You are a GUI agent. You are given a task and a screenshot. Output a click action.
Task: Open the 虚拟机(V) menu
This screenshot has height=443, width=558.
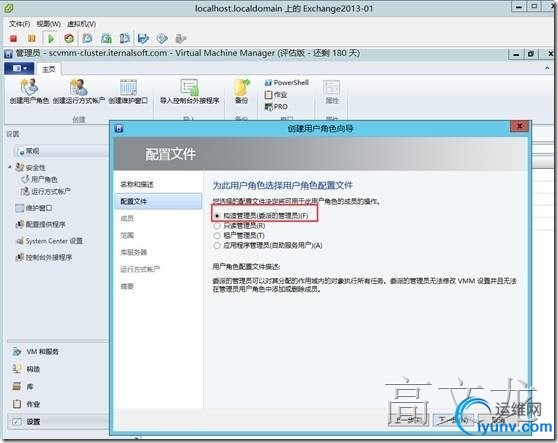click(81, 24)
